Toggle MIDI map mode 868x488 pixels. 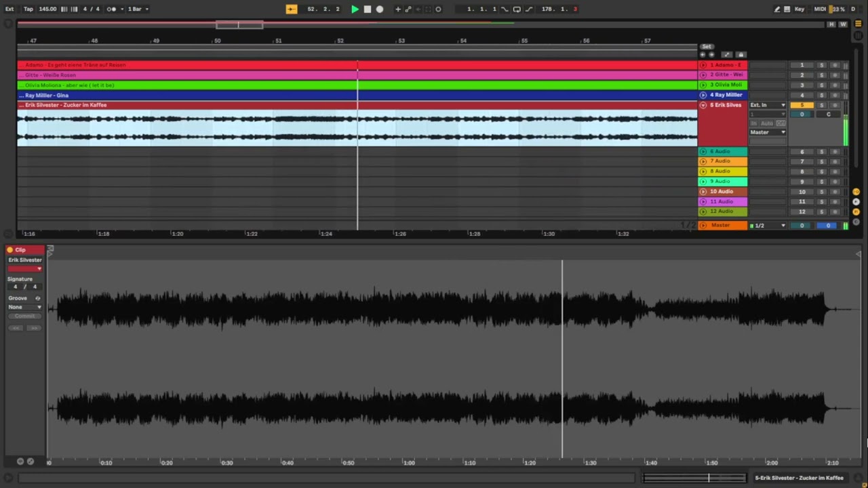click(820, 9)
